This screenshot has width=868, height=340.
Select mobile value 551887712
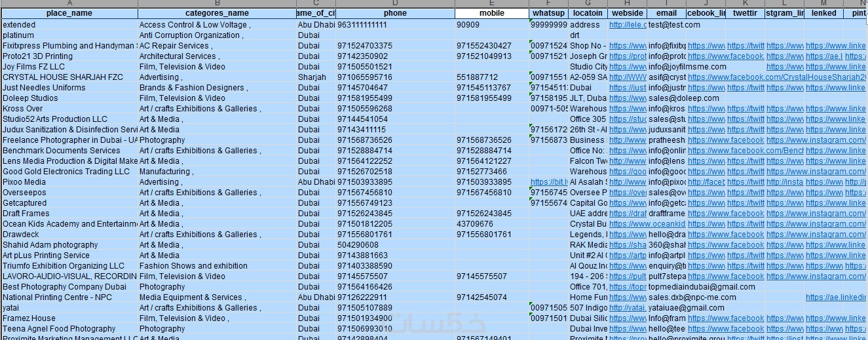point(492,77)
